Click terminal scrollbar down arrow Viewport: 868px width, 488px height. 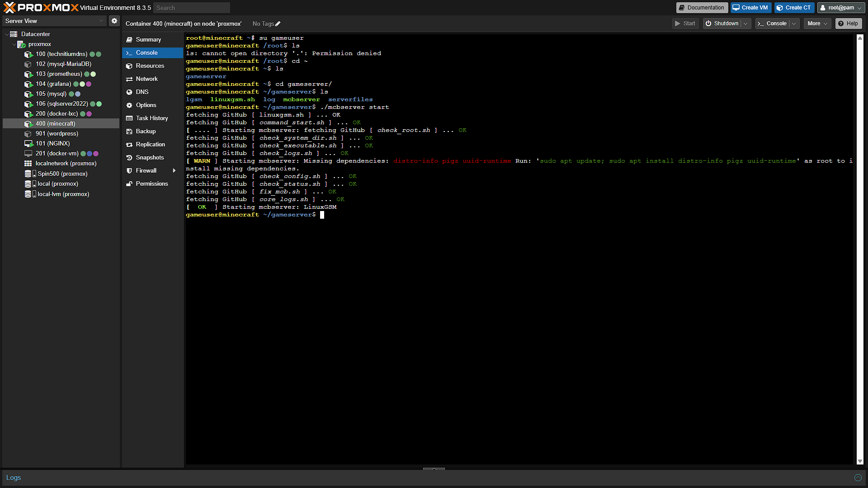(860, 461)
